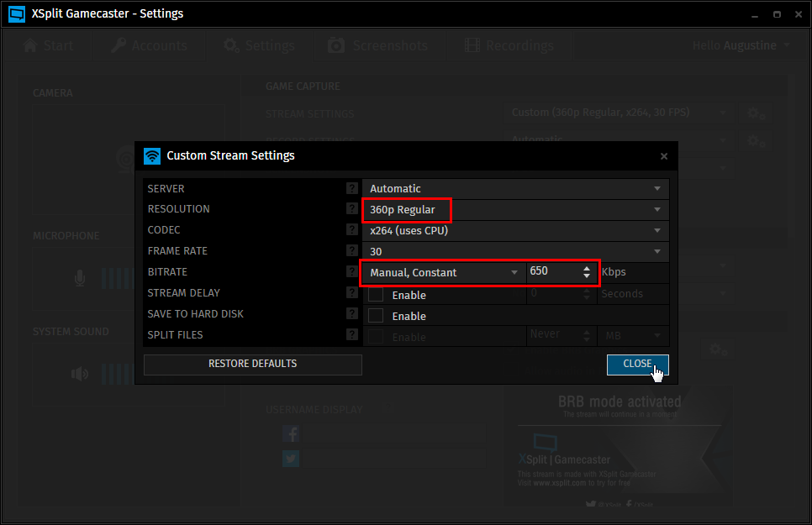The height and width of the screenshot is (525, 812).
Task: Switch to the Accounts tab
Action: coord(149,45)
